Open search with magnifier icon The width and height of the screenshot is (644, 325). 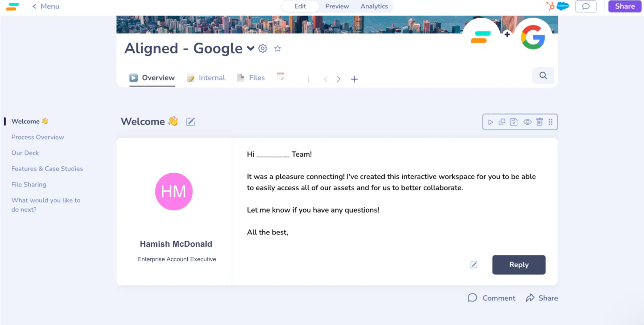click(543, 76)
